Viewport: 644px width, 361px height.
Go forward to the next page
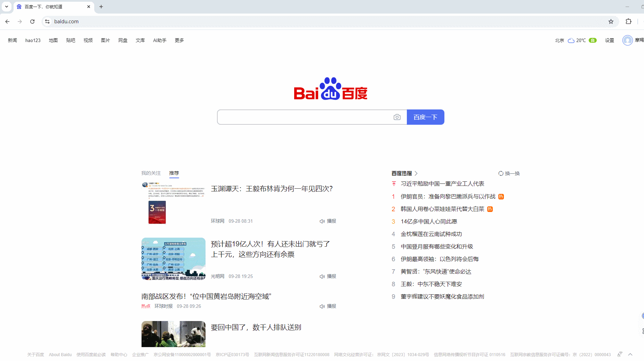click(20, 22)
